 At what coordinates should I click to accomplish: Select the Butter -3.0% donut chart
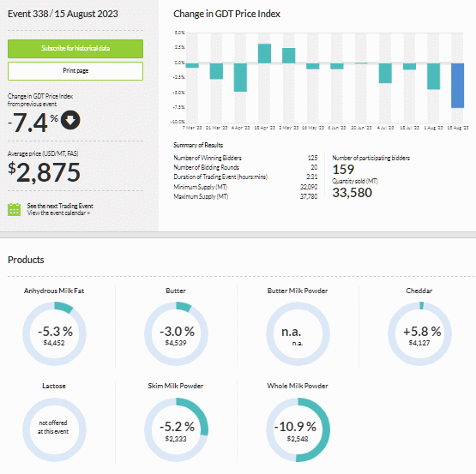click(176, 333)
